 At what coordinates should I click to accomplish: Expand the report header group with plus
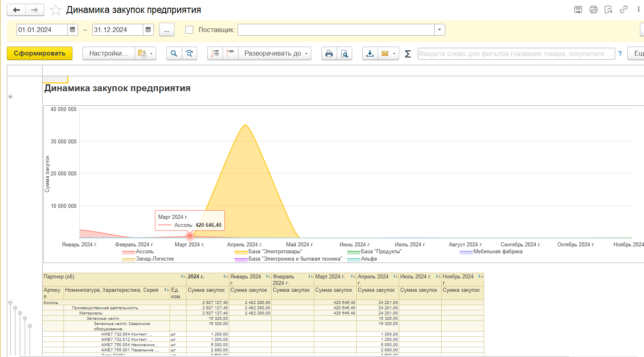10,96
